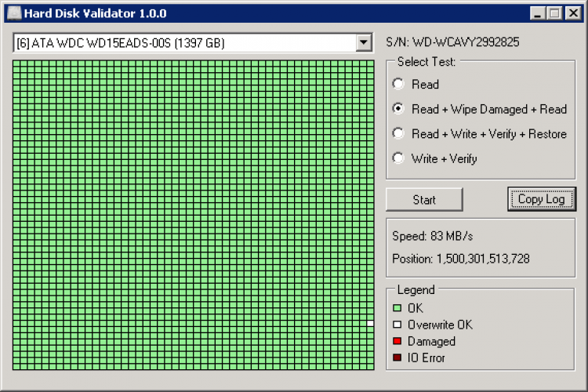This screenshot has height=392, width=588.
Task: Click the green OK legend swatch
Action: (397, 308)
